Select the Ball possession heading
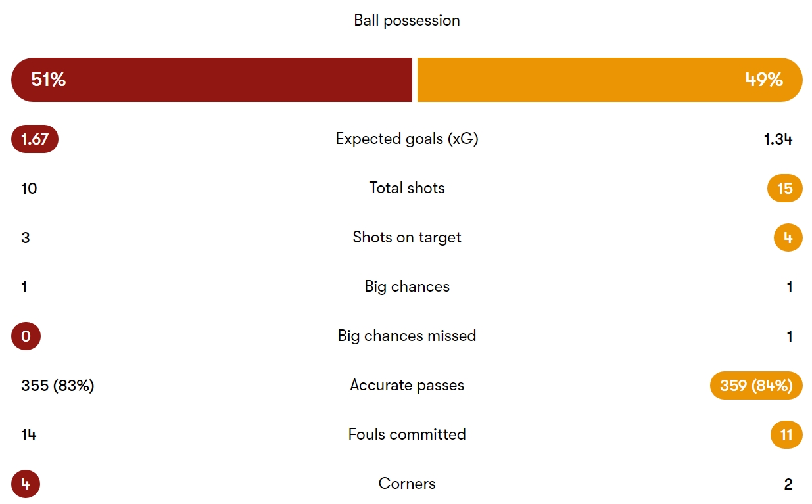The height and width of the screenshot is (504, 812). [407, 20]
